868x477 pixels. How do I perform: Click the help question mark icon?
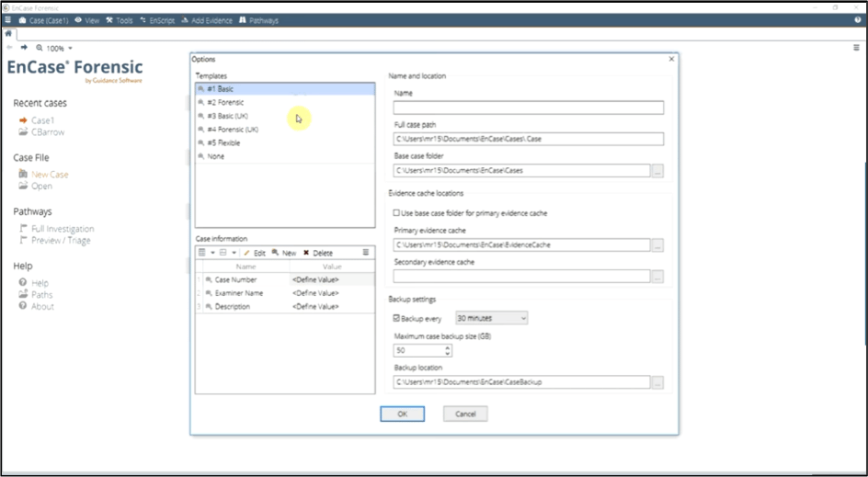[x=857, y=19]
